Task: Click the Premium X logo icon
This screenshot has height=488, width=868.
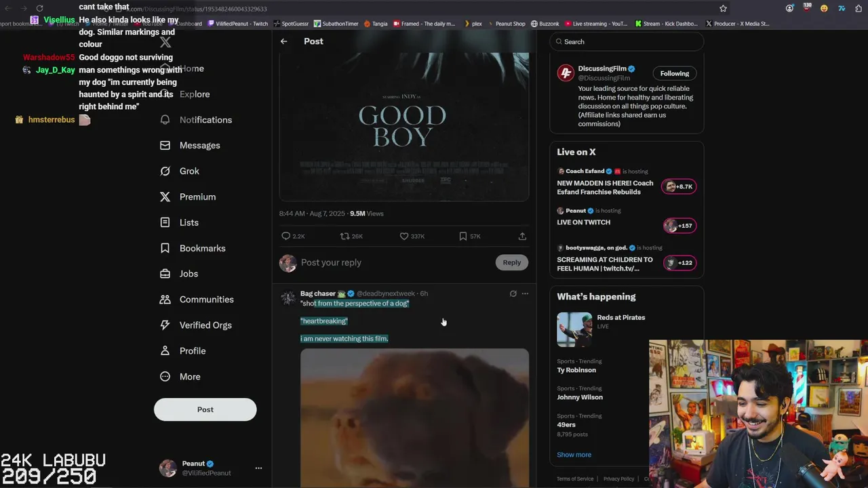Action: click(165, 197)
